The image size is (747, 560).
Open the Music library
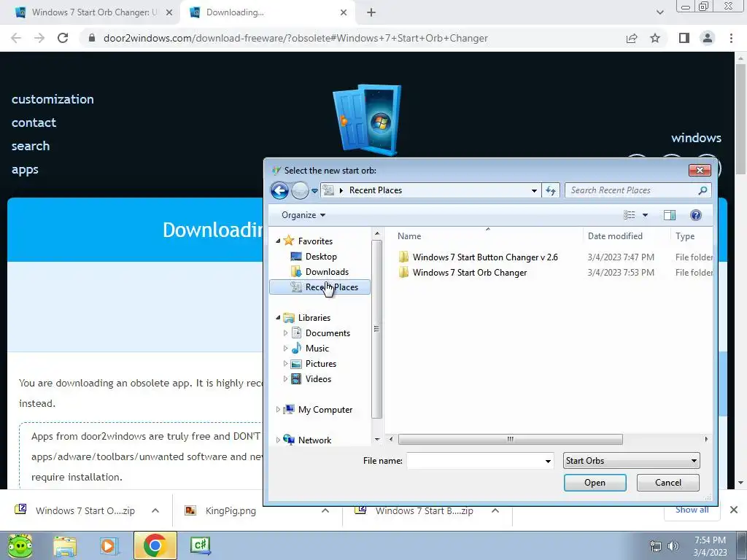point(317,348)
